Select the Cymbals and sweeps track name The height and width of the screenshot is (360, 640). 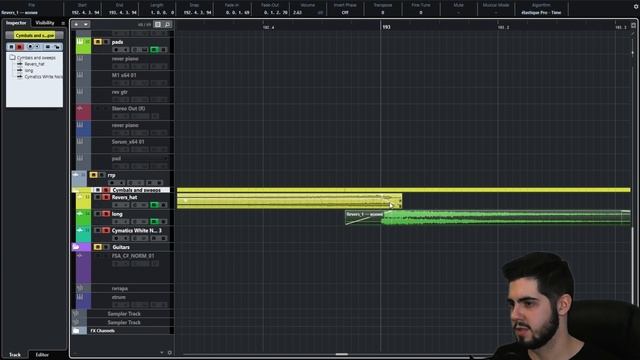tap(136, 190)
